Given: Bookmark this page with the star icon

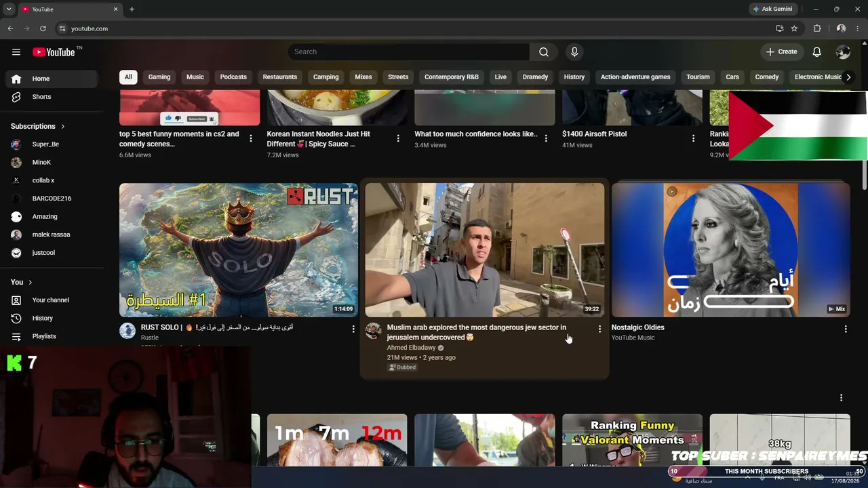Looking at the screenshot, I should [x=794, y=28].
